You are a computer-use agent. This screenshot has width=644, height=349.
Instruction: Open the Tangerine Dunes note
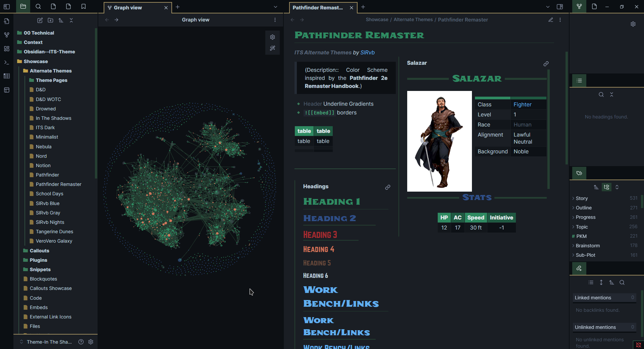click(x=54, y=232)
